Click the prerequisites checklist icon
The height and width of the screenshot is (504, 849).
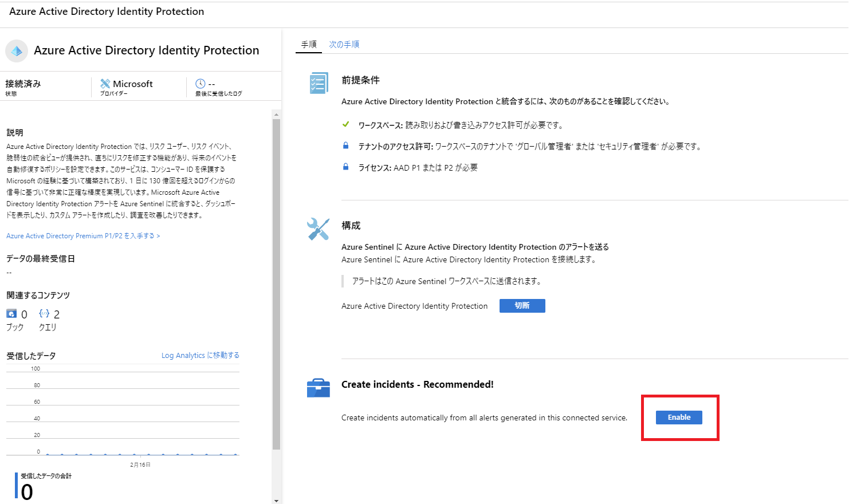click(x=318, y=83)
